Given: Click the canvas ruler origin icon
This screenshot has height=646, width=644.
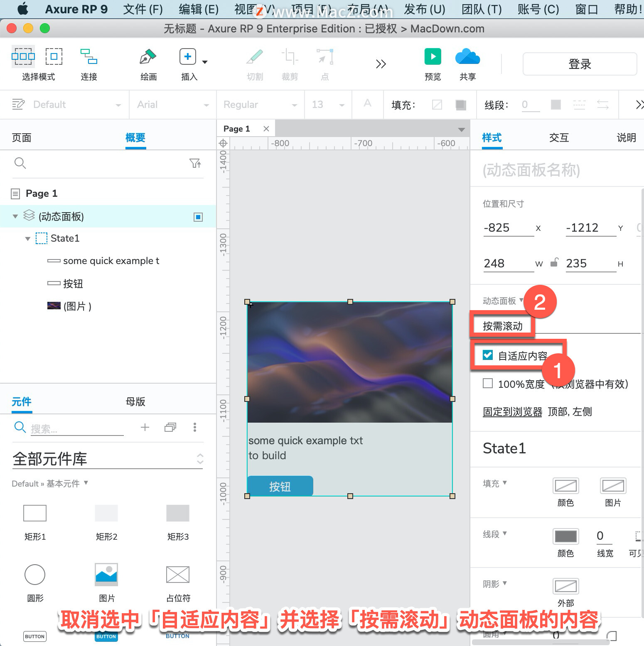Looking at the screenshot, I should [223, 143].
